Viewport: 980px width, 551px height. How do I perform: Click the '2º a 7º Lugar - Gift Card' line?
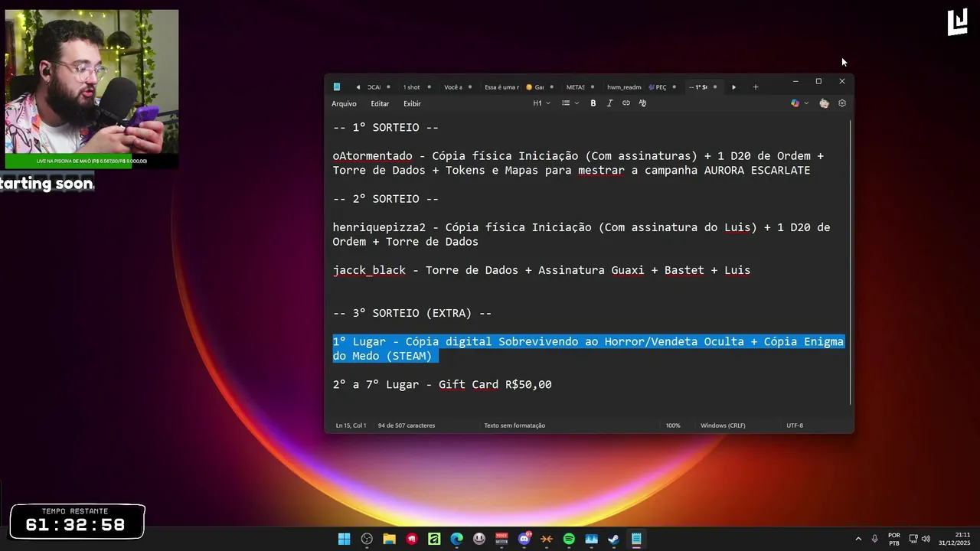pos(442,385)
